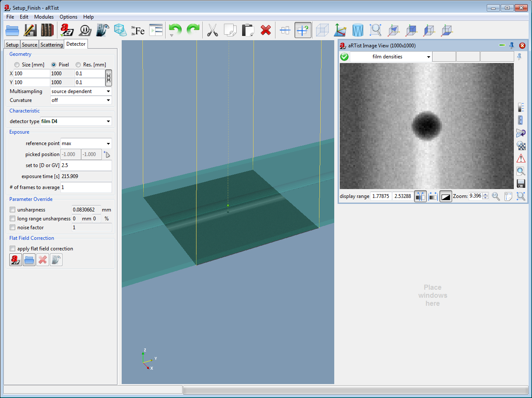Toggle the crosshair pick icon with question mark
This screenshot has width=532, height=398.
[303, 30]
